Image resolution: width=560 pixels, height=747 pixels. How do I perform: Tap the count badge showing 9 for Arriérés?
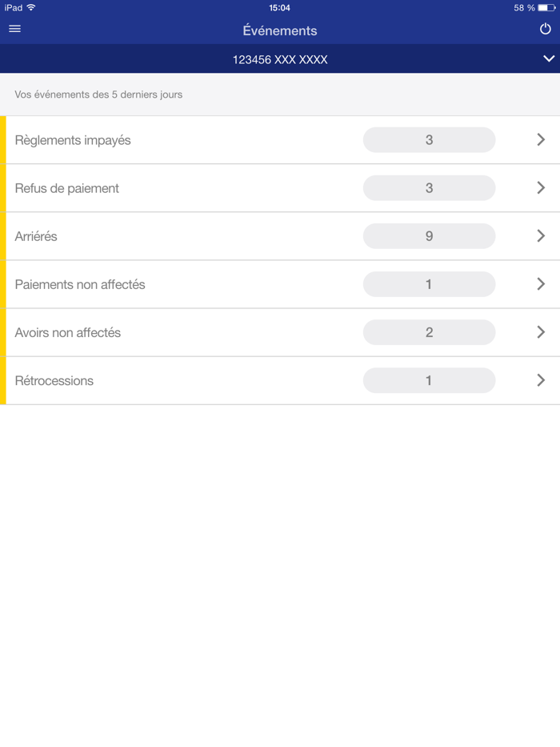[430, 235]
